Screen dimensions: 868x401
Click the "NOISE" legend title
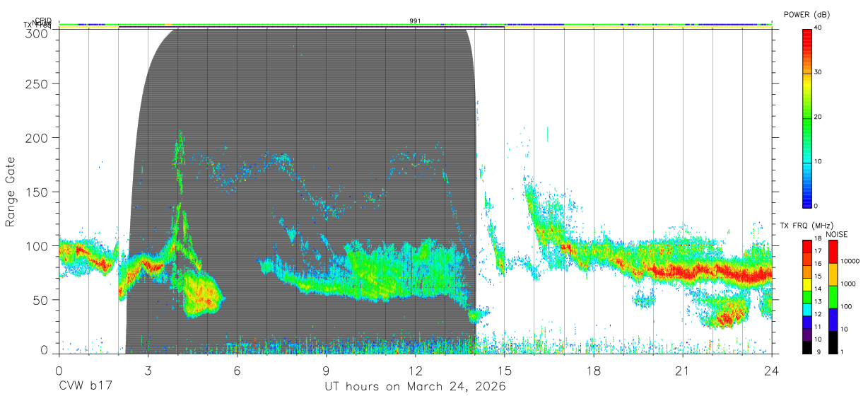point(836,234)
